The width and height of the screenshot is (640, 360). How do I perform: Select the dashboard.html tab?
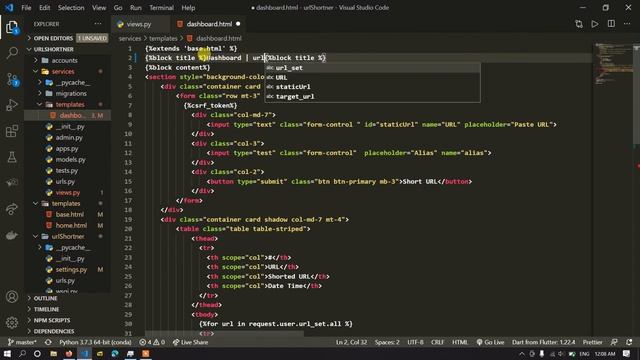point(209,24)
